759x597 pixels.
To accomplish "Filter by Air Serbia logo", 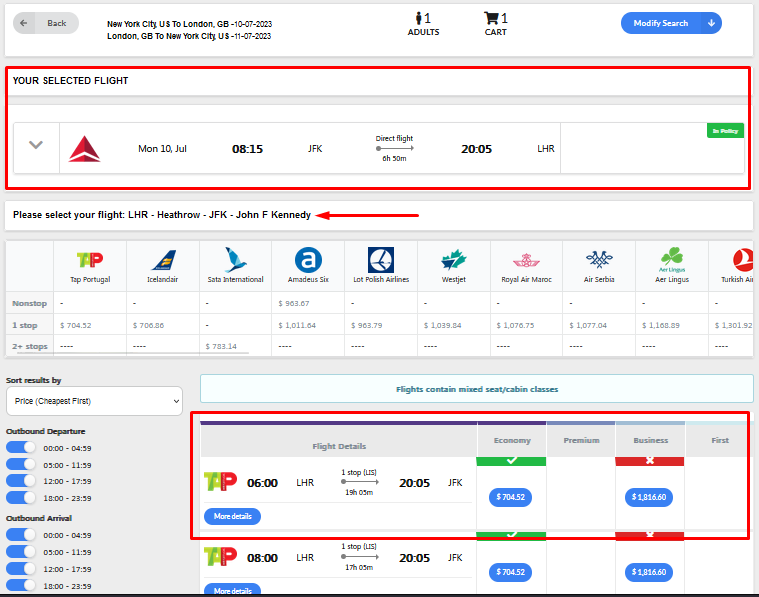I will 599,260.
